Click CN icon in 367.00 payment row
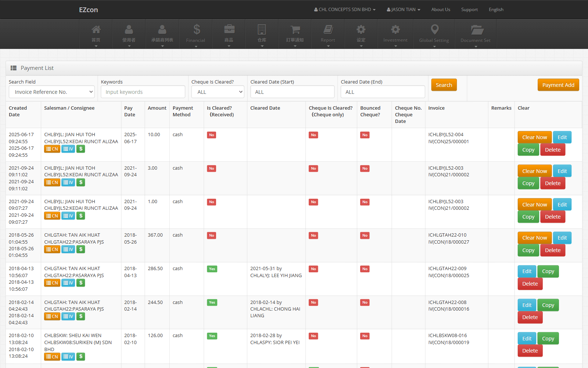Image resolution: width=588 pixels, height=368 pixels. tap(52, 250)
